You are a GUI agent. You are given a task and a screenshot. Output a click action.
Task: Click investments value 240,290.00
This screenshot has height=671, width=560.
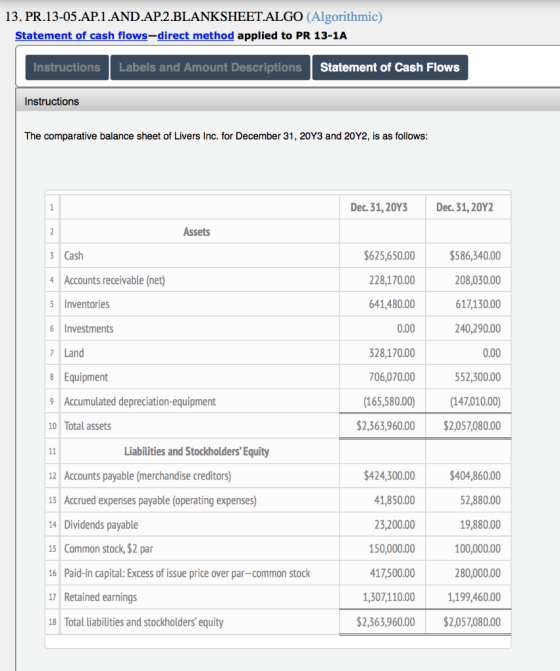[477, 328]
